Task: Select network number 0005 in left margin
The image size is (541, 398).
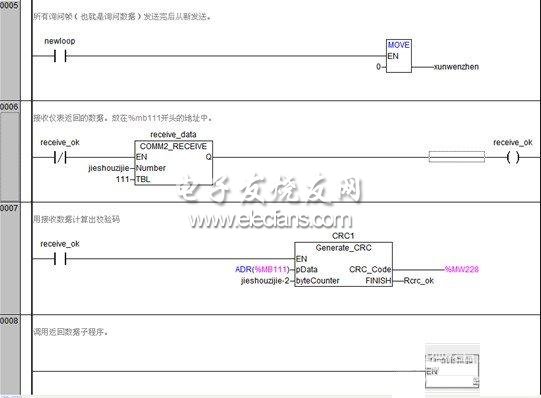Action: click(9, 6)
